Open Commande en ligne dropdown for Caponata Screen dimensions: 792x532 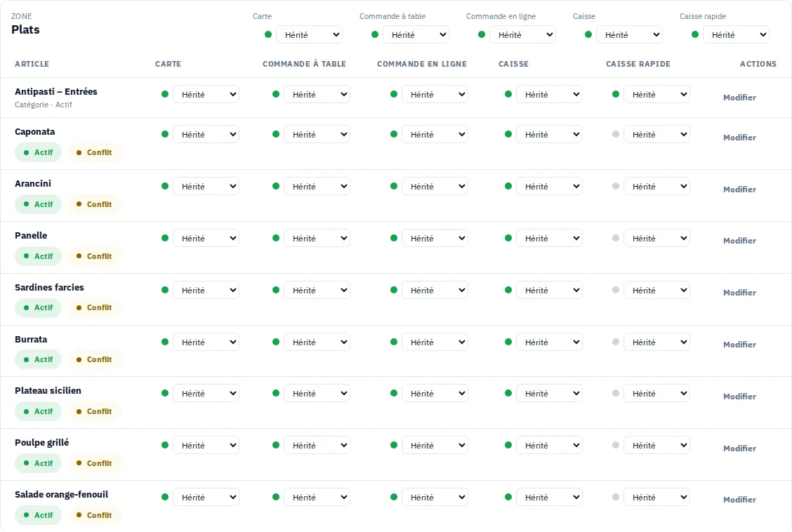tap(435, 134)
